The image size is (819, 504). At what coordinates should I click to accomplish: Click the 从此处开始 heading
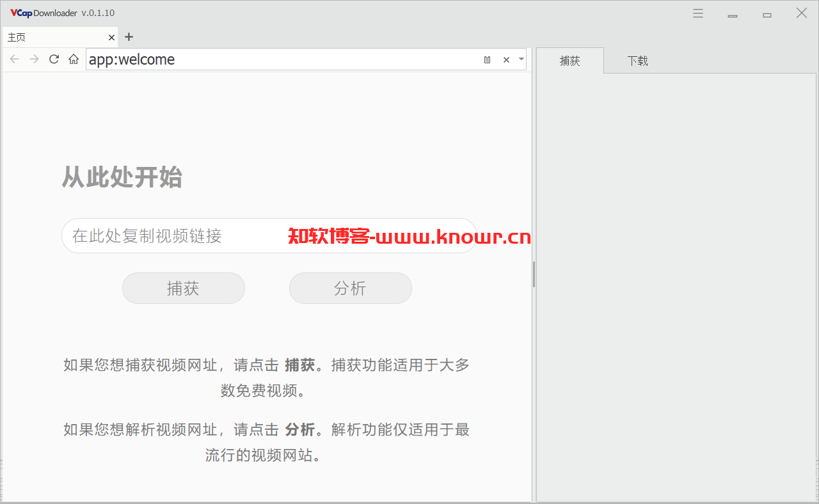click(122, 177)
